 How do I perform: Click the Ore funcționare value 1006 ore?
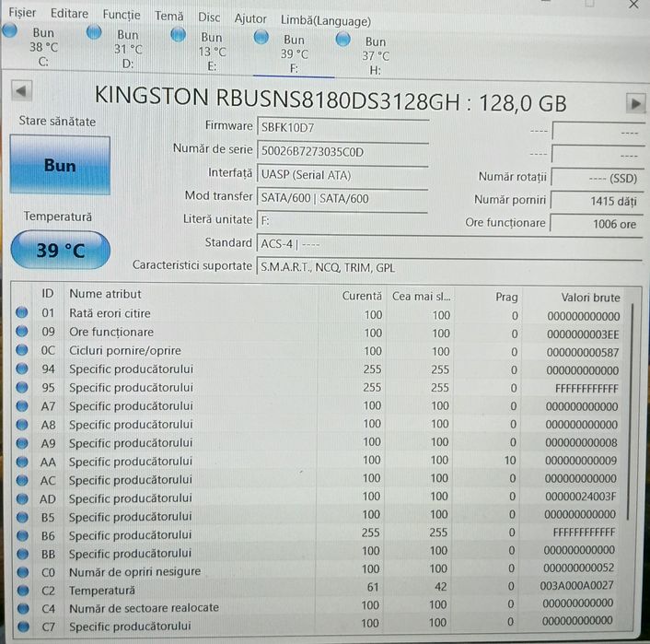pyautogui.click(x=596, y=224)
